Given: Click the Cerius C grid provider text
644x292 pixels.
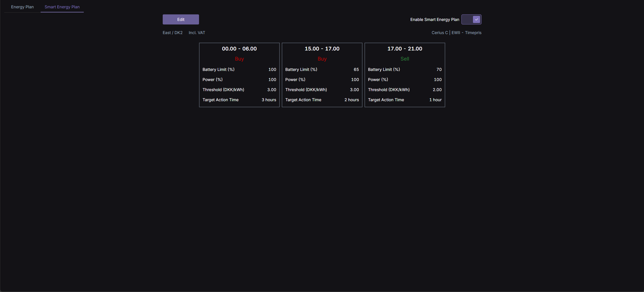Looking at the screenshot, I should pyautogui.click(x=440, y=33).
